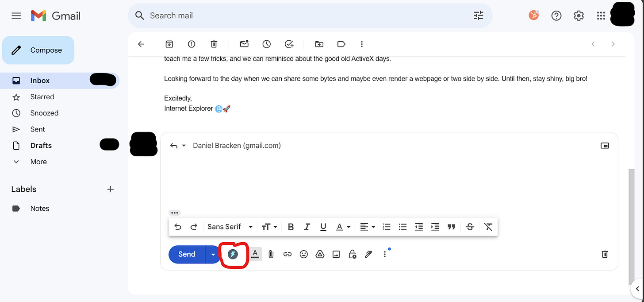Image resolution: width=644 pixels, height=302 pixels.
Task: Insert an emoji
Action: [303, 254]
